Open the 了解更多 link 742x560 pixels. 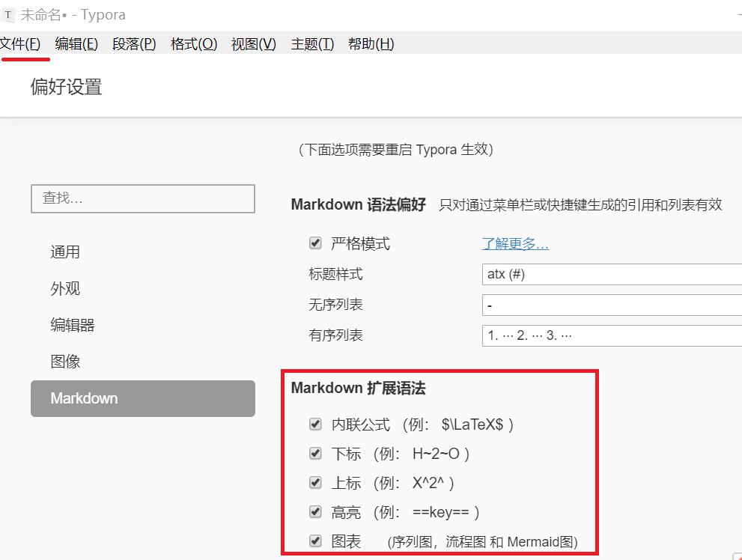515,243
